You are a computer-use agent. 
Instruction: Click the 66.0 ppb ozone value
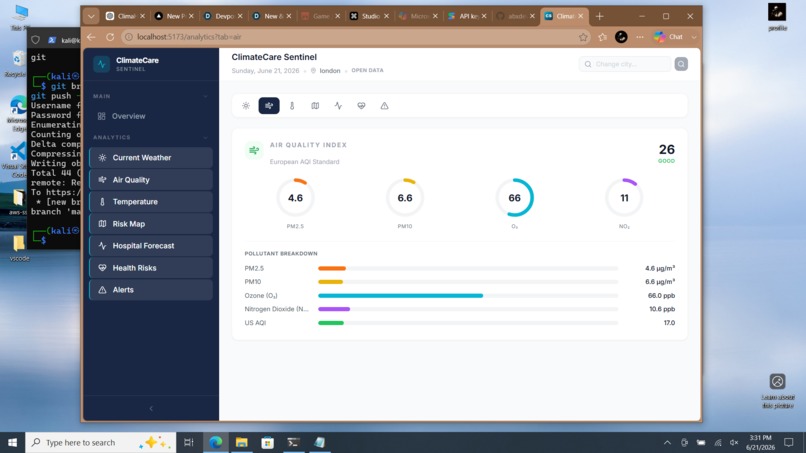[662, 296]
